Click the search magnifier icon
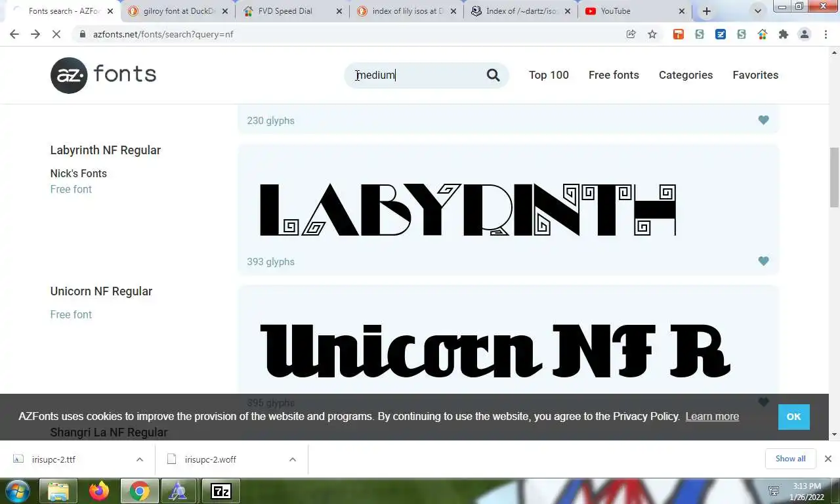The height and width of the screenshot is (504, 840). coord(493,75)
